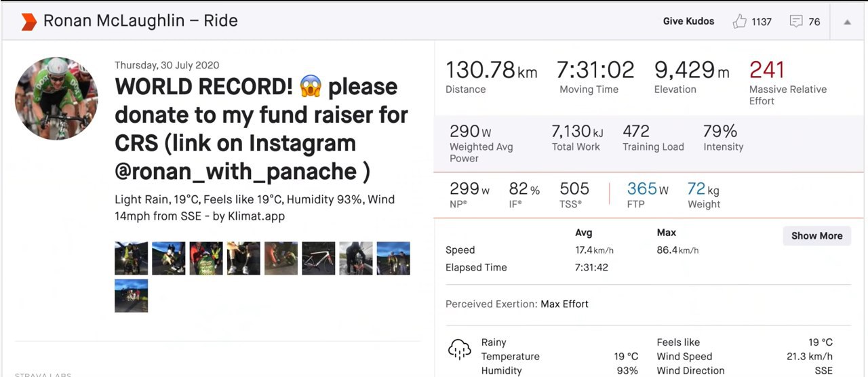Image resolution: width=868 pixels, height=377 pixels.
Task: Click the orange Strava chevron logo
Action: (28, 21)
